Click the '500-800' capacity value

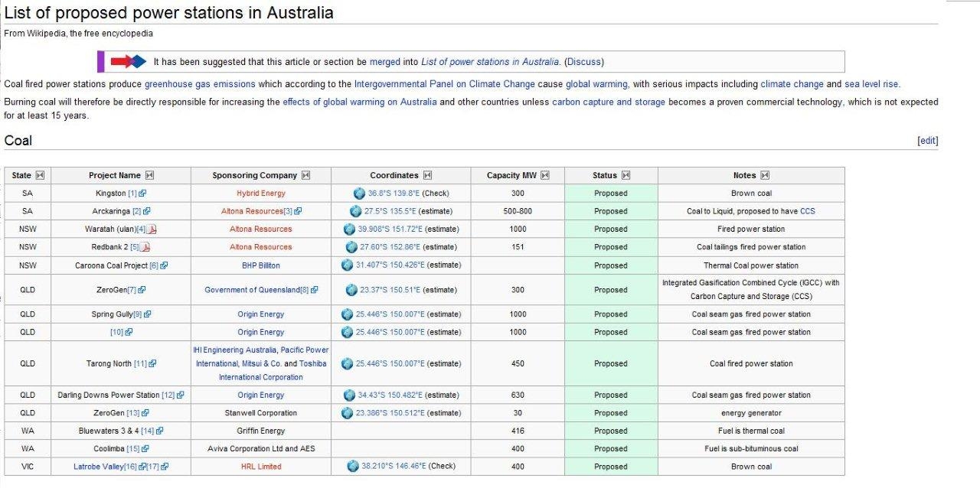pos(518,211)
